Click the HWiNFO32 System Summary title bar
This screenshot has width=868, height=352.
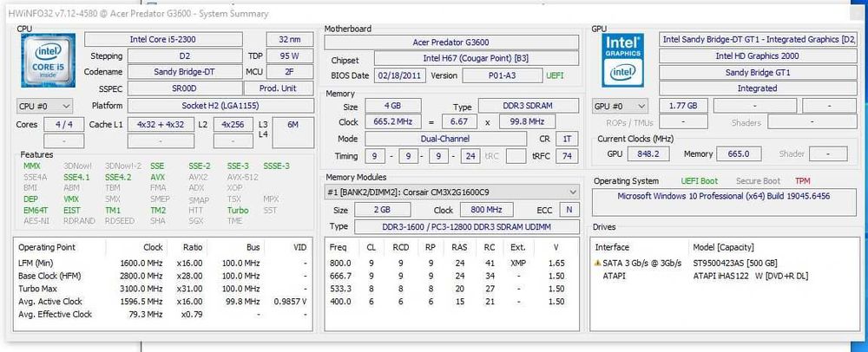(434, 14)
